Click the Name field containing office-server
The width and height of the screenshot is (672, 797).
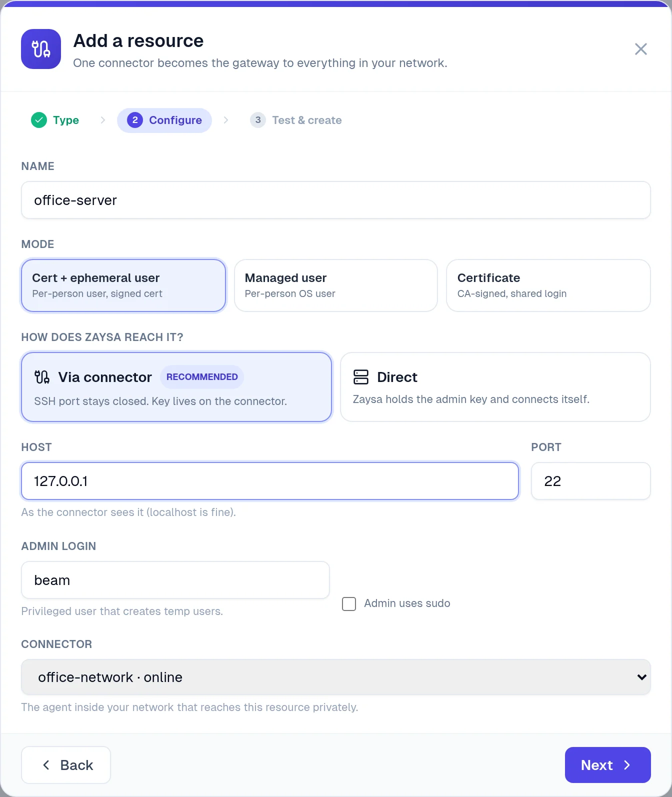click(x=335, y=200)
